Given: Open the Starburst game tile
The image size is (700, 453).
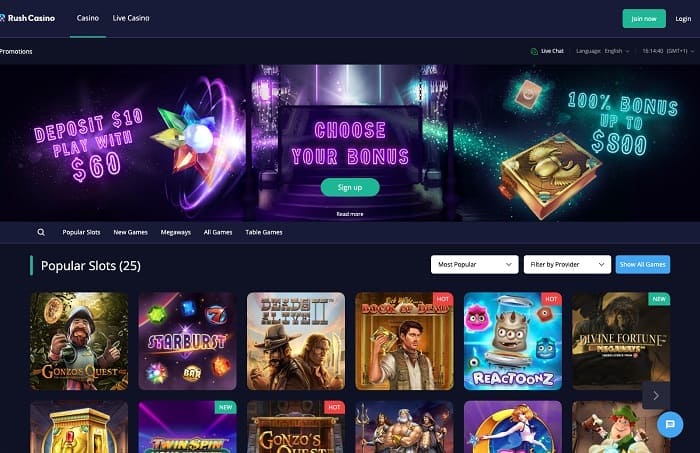Looking at the screenshot, I should (188, 341).
